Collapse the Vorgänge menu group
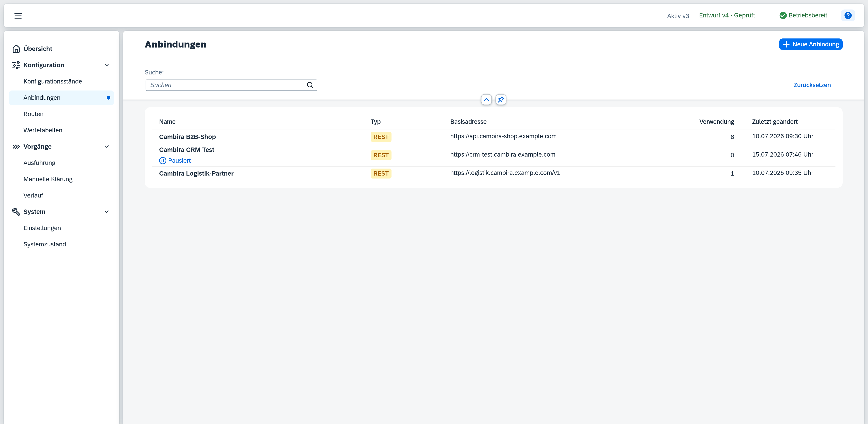The width and height of the screenshot is (868, 424). 107,147
